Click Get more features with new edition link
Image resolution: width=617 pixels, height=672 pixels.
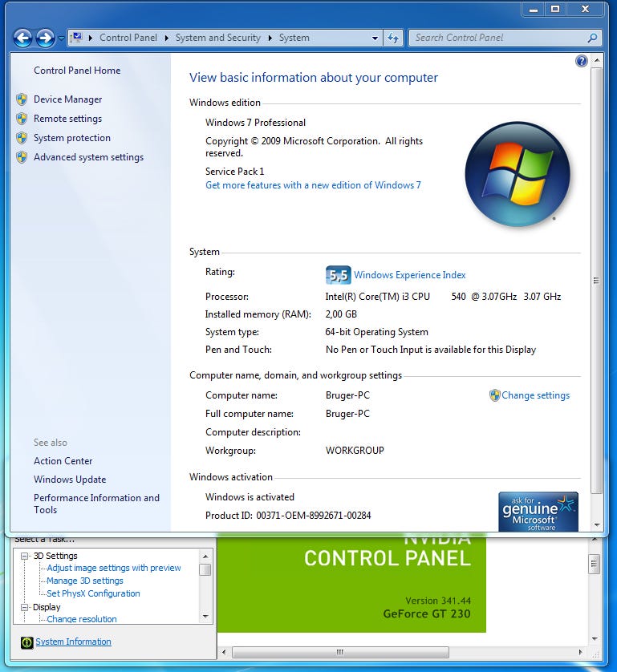click(313, 185)
